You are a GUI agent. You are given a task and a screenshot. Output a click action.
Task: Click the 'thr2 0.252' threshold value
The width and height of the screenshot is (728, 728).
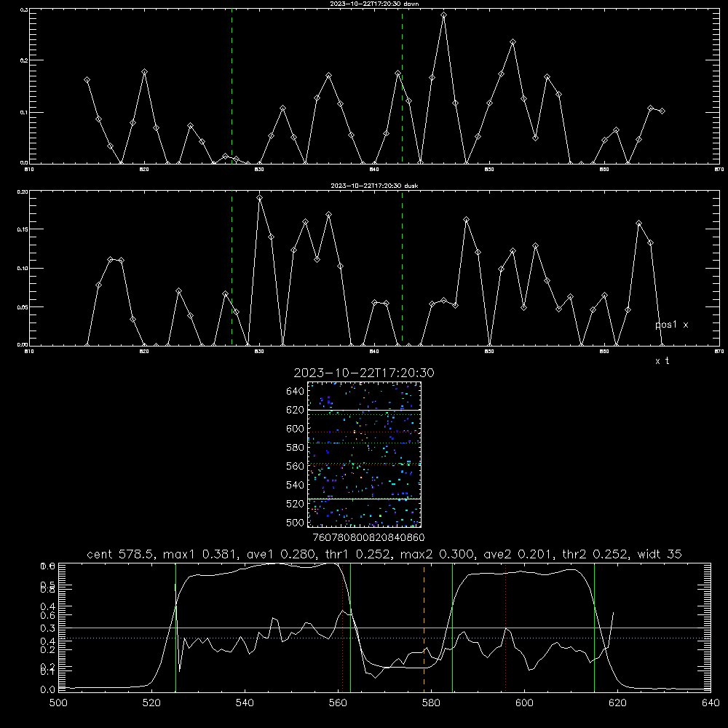(595, 554)
